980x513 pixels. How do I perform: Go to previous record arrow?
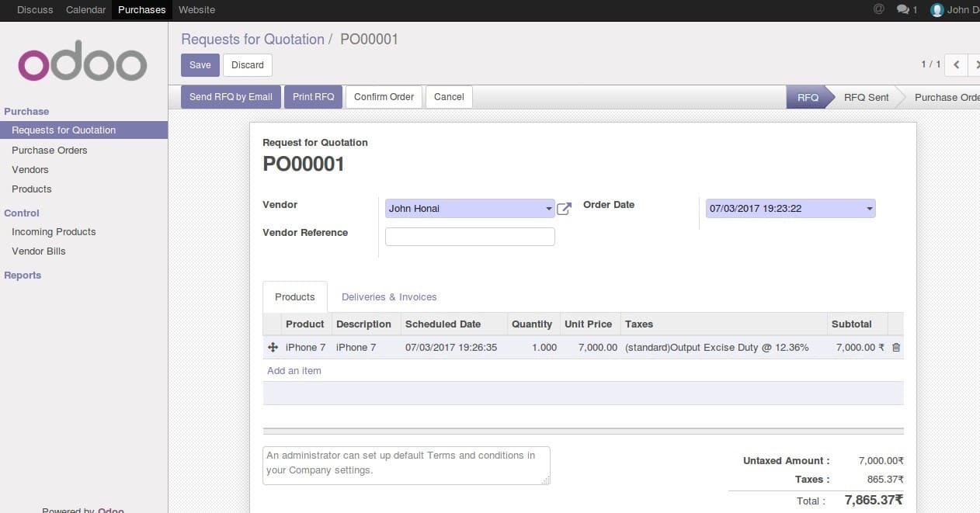[x=956, y=65]
